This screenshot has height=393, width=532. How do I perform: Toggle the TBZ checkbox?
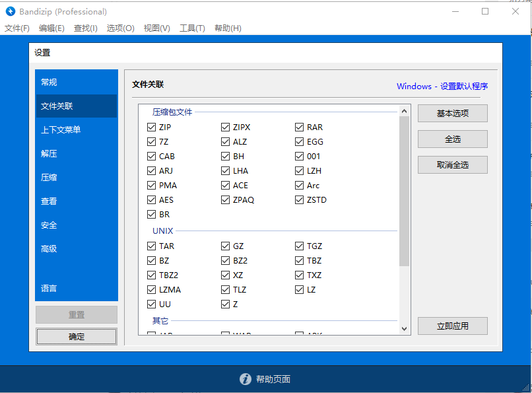299,261
